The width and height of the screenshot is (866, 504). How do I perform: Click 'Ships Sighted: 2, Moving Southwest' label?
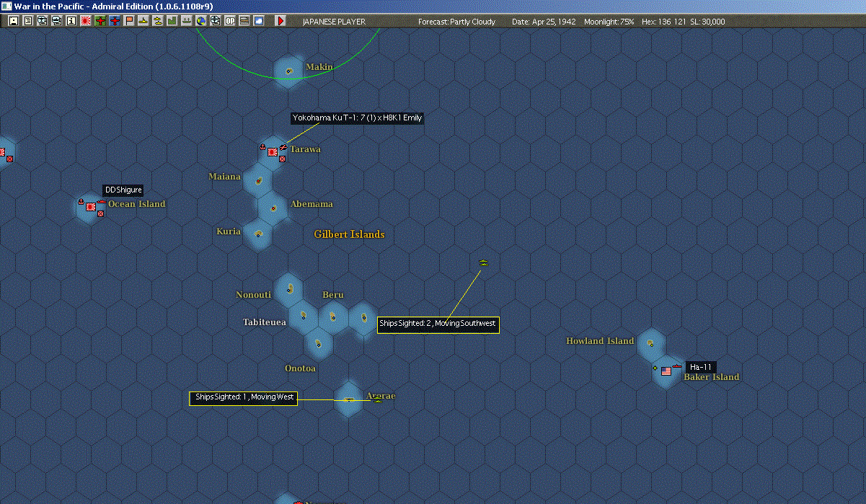(438, 324)
